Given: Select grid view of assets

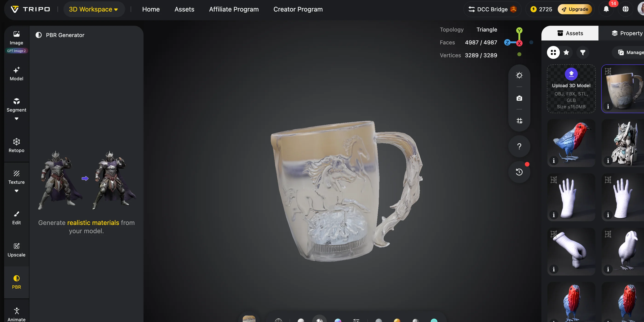Looking at the screenshot, I should click(x=553, y=52).
